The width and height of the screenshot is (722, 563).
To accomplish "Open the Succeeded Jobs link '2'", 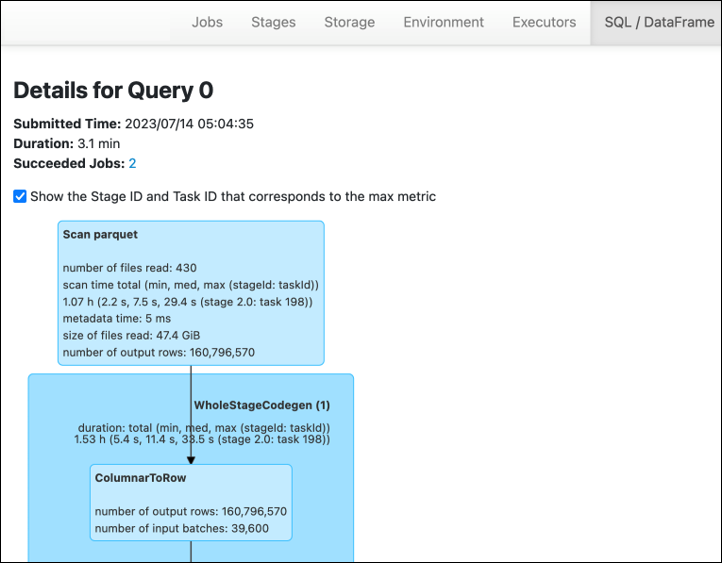I will [132, 163].
